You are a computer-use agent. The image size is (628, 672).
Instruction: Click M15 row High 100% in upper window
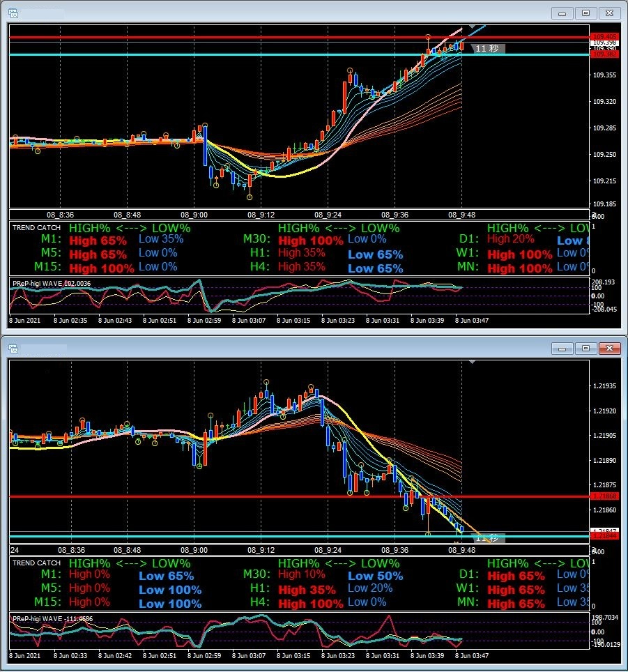pyautogui.click(x=102, y=268)
